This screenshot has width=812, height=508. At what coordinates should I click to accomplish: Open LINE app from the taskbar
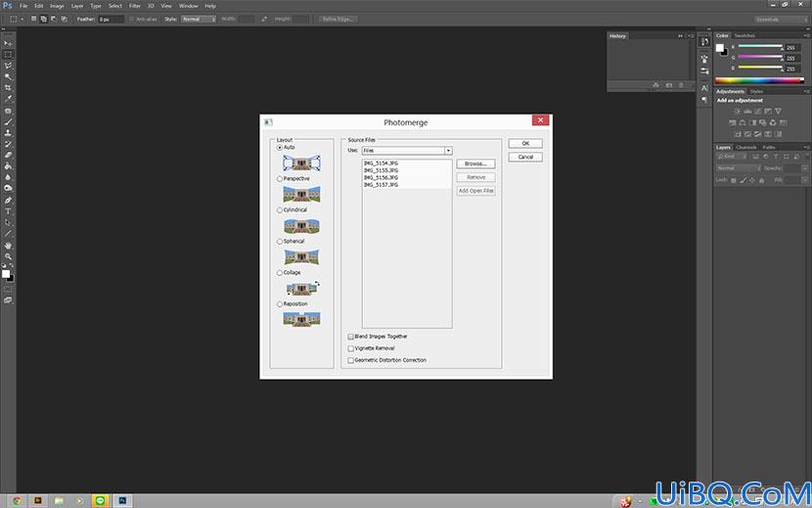coord(101,500)
